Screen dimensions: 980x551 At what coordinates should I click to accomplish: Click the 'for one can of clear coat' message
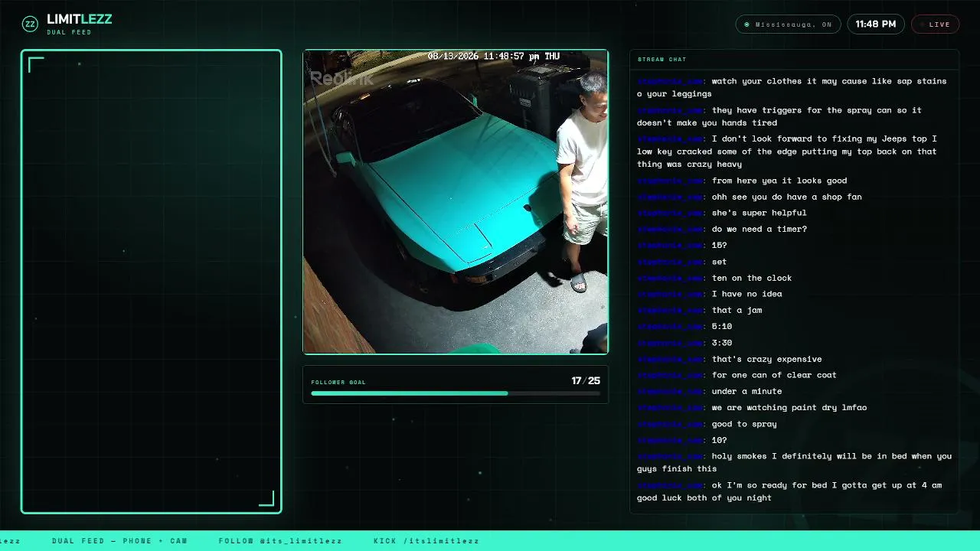pos(794,375)
